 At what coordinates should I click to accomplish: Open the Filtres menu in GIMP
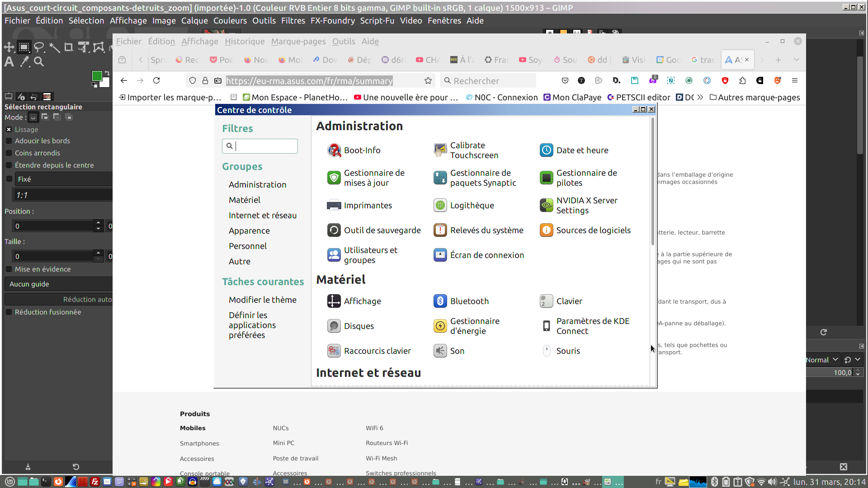(293, 20)
